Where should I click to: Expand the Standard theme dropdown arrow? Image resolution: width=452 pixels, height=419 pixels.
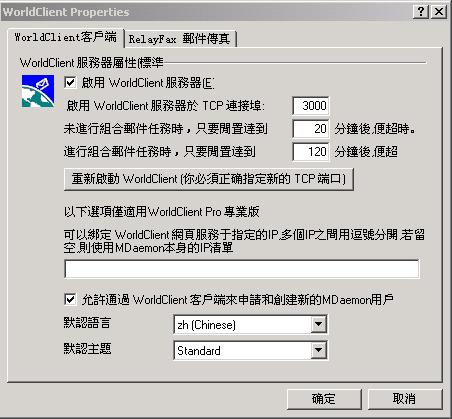[x=319, y=350]
